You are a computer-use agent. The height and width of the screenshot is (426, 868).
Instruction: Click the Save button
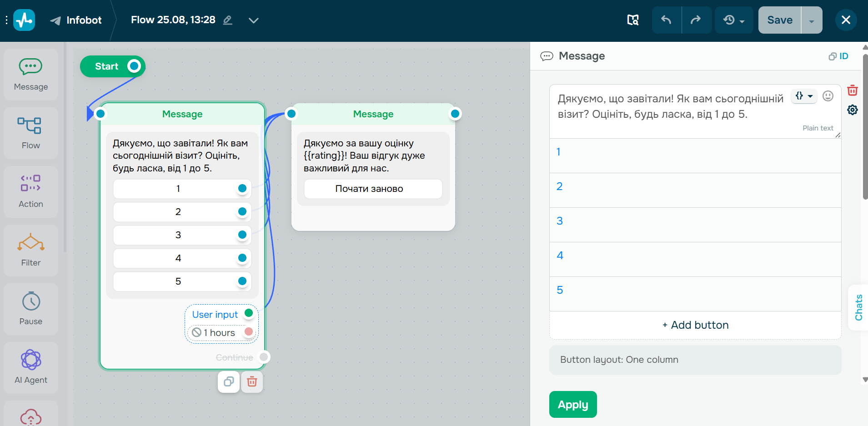[x=780, y=20]
